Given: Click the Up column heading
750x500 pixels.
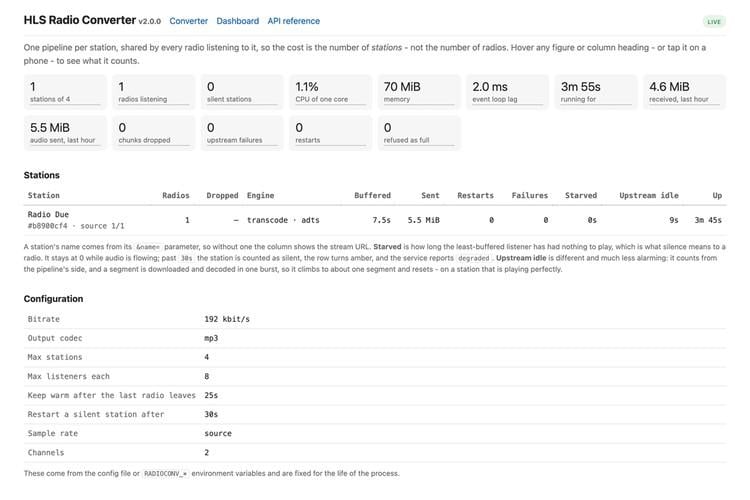Looking at the screenshot, I should 717,195.
